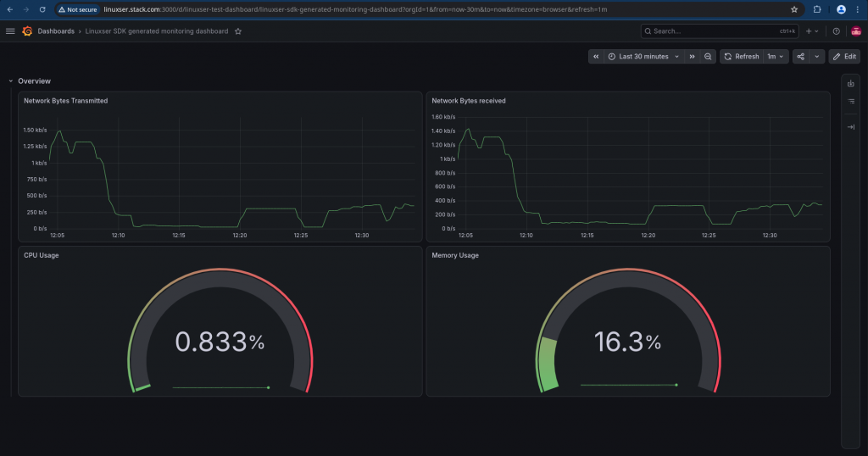Open the help question mark icon
Image resolution: width=868 pixels, height=456 pixels.
pyautogui.click(x=837, y=31)
